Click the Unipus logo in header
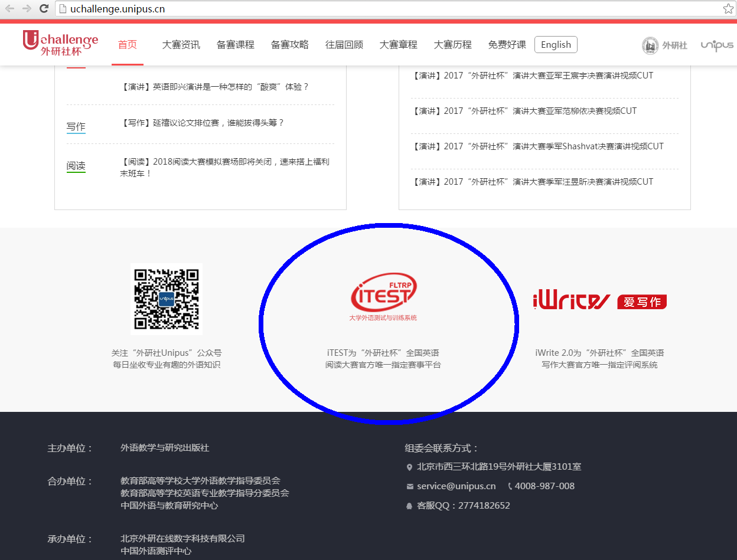Screen dimensions: 737x560 [716, 45]
